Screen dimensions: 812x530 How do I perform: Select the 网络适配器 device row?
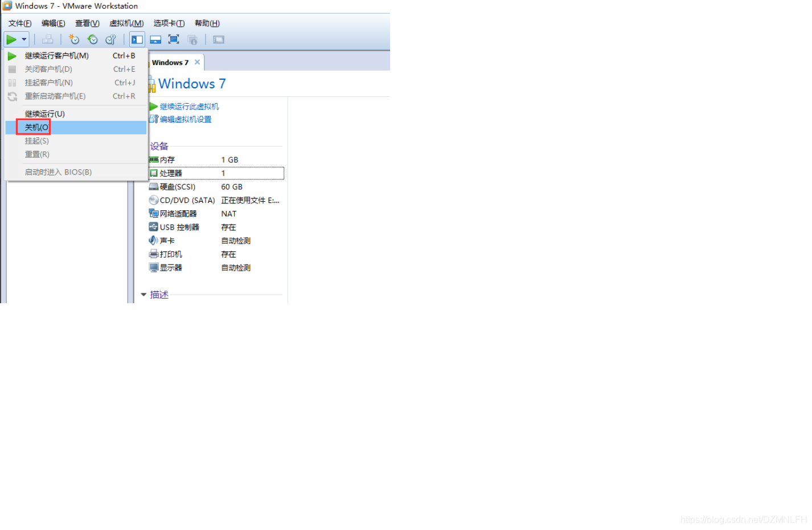pyautogui.click(x=216, y=214)
